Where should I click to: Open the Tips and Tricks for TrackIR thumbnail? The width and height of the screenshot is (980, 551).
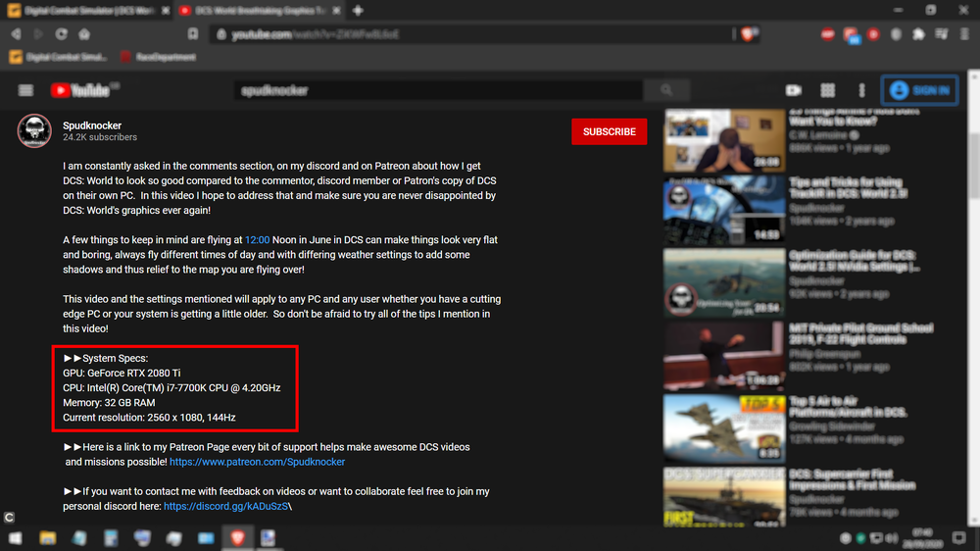[724, 210]
